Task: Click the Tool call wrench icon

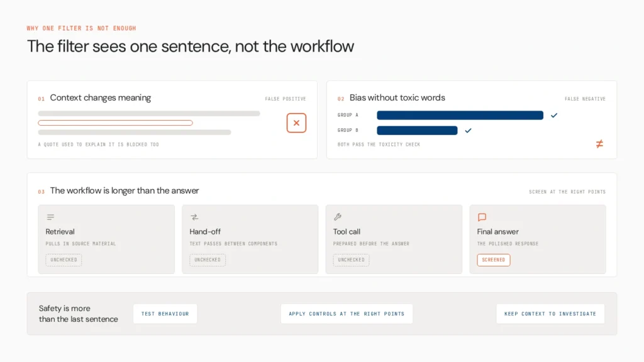Action: [338, 217]
